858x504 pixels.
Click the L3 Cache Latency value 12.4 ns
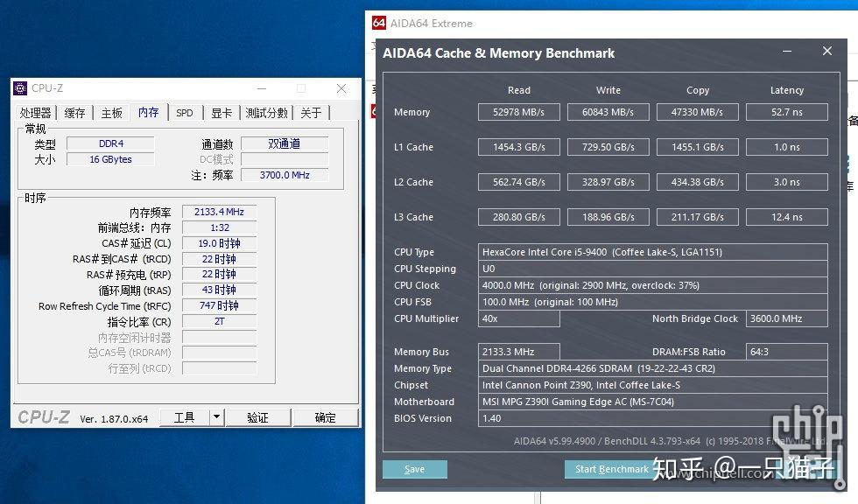787,217
